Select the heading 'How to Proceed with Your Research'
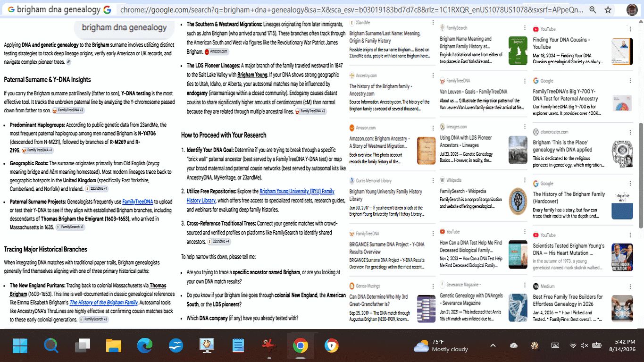The width and height of the screenshot is (644, 362). click(224, 135)
